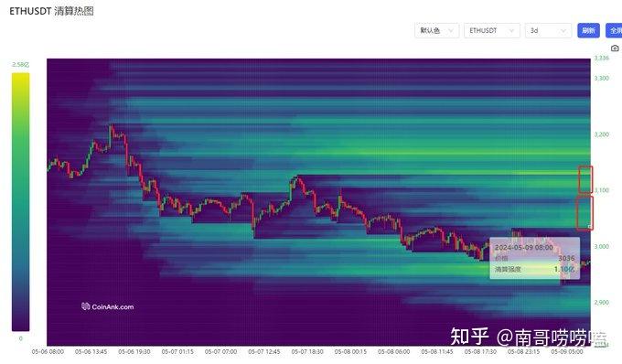The width and height of the screenshot is (622, 364).
Task: Click the camera snapshot icon above chart
Action: tap(615, 48)
